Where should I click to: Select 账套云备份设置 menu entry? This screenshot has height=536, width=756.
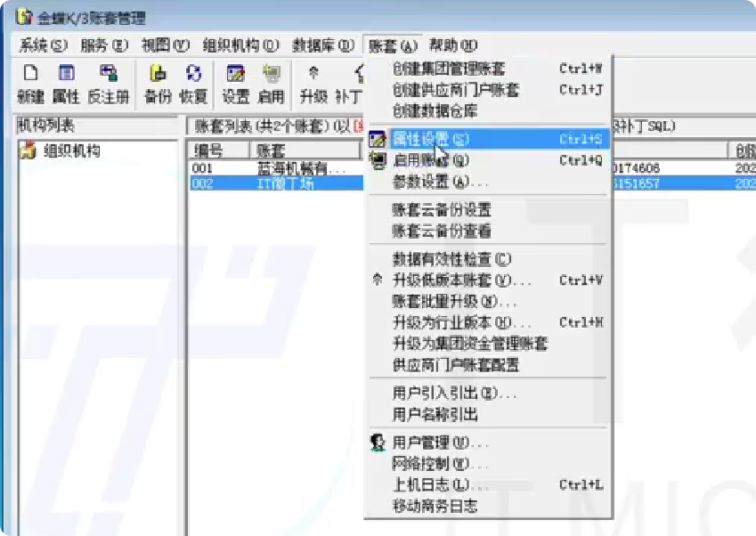(488, 209)
